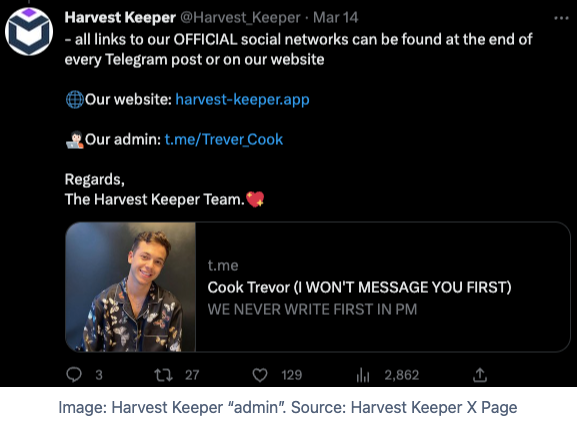Click the 3 replies count

pos(99,375)
